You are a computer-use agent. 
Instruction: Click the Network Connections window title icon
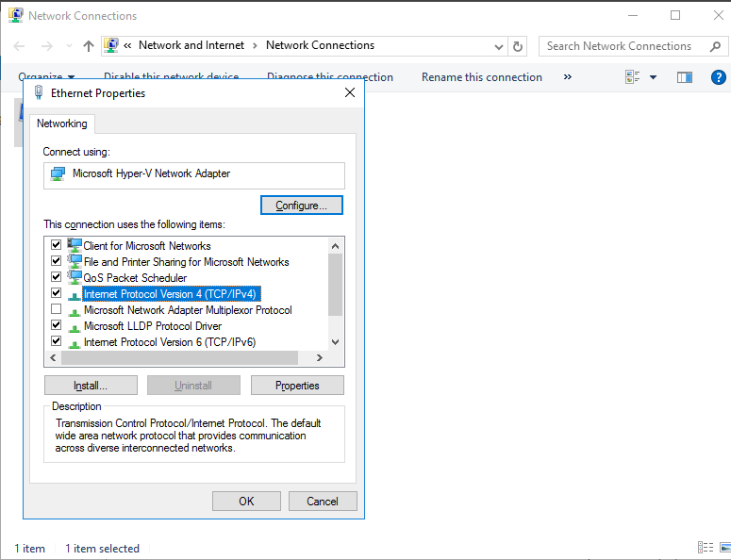coord(16,15)
